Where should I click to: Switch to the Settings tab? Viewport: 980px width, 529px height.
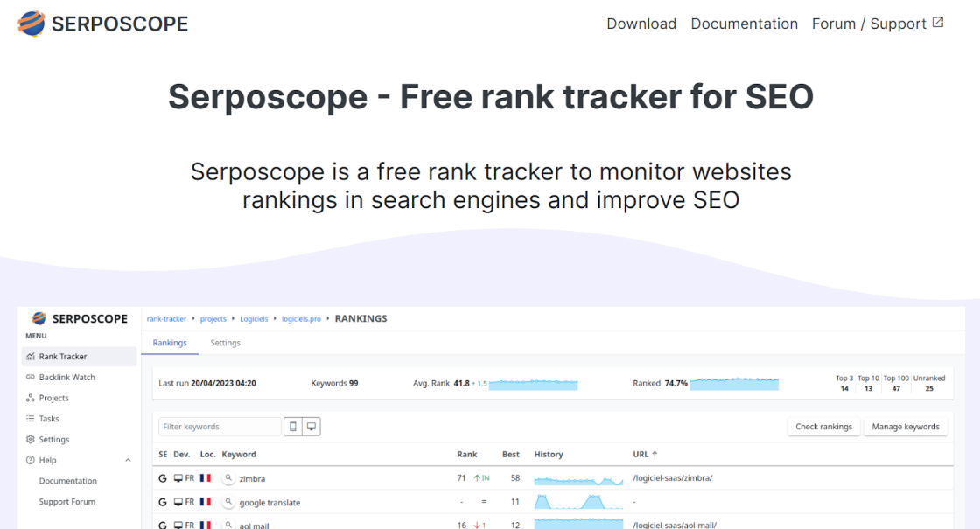pos(225,343)
